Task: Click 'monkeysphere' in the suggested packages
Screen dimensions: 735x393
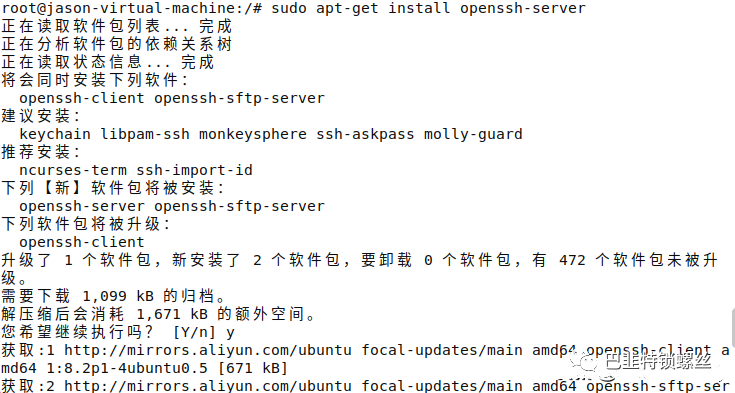Action: (x=253, y=134)
